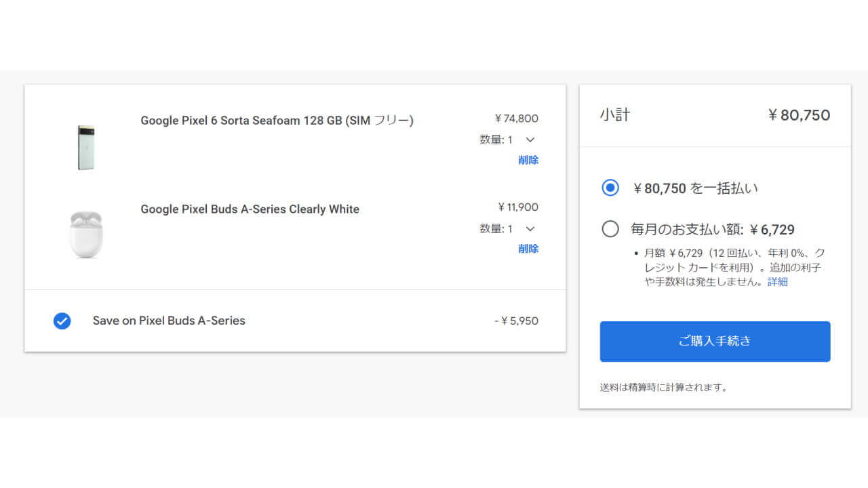Remove Pixel 6 with the 削除 link

coord(528,159)
